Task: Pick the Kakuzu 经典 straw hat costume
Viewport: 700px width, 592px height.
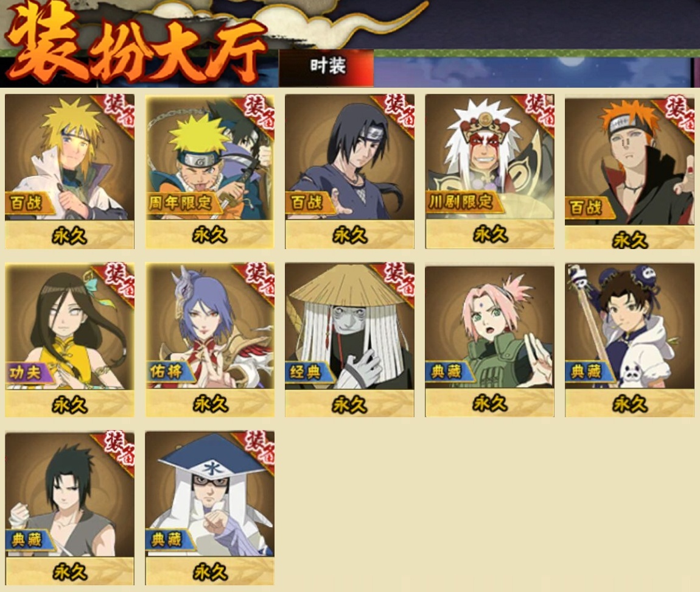Action: 349,340
